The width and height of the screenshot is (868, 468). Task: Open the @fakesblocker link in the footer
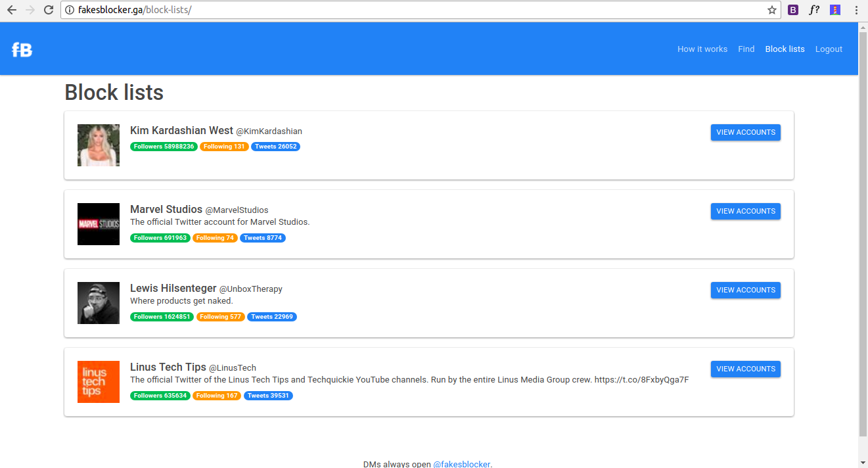(461, 464)
